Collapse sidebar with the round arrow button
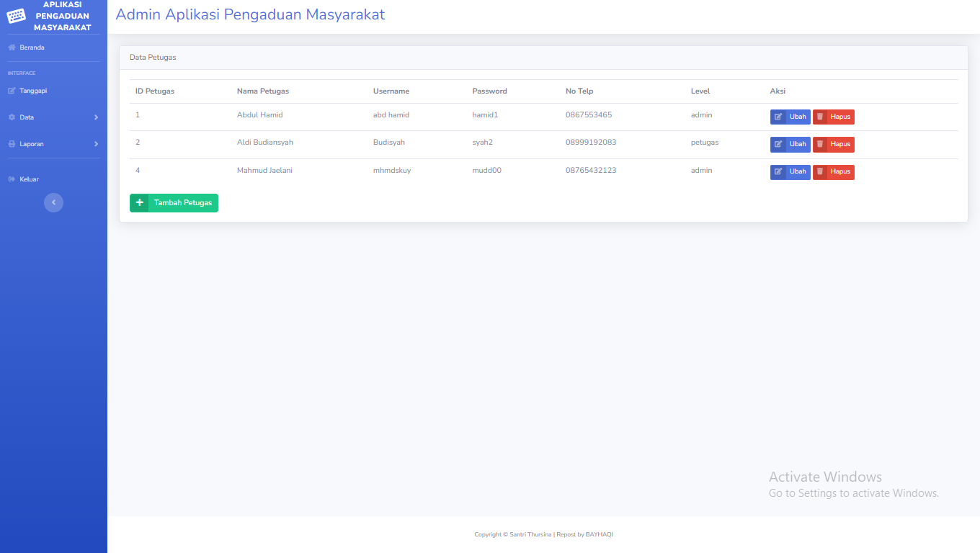Image resolution: width=980 pixels, height=553 pixels. (x=53, y=202)
